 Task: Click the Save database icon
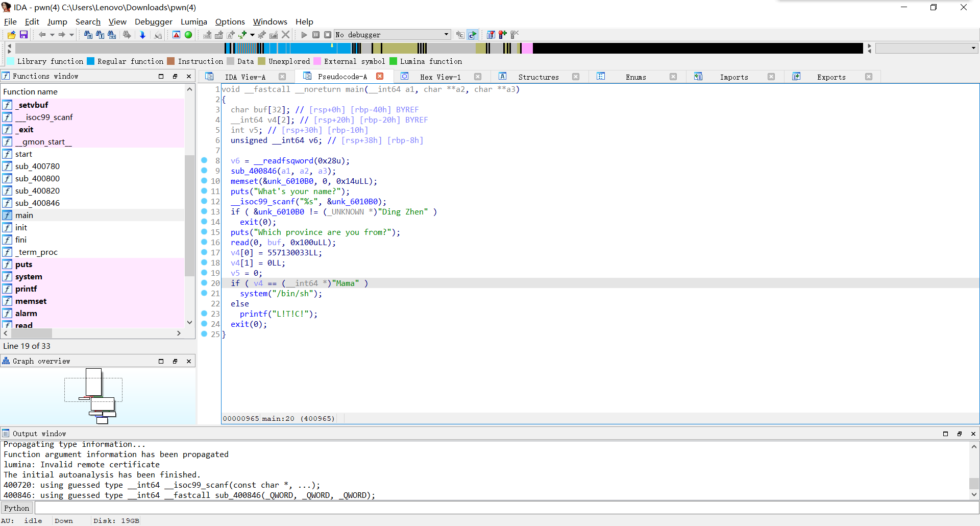click(x=23, y=35)
